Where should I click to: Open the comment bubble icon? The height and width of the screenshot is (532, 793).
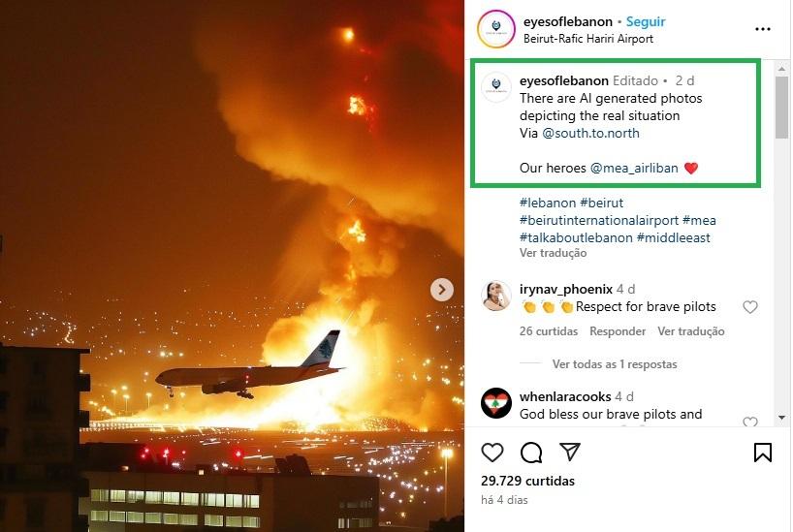531,453
